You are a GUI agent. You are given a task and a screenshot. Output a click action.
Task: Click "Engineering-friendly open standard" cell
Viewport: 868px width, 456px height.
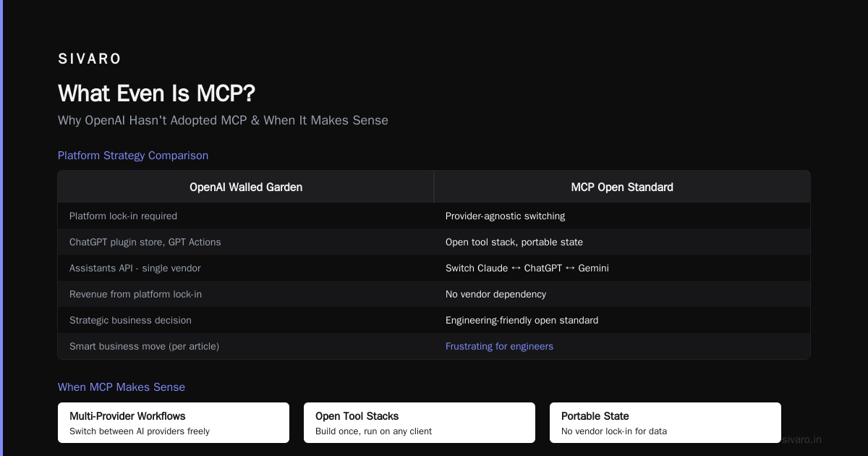click(622, 320)
